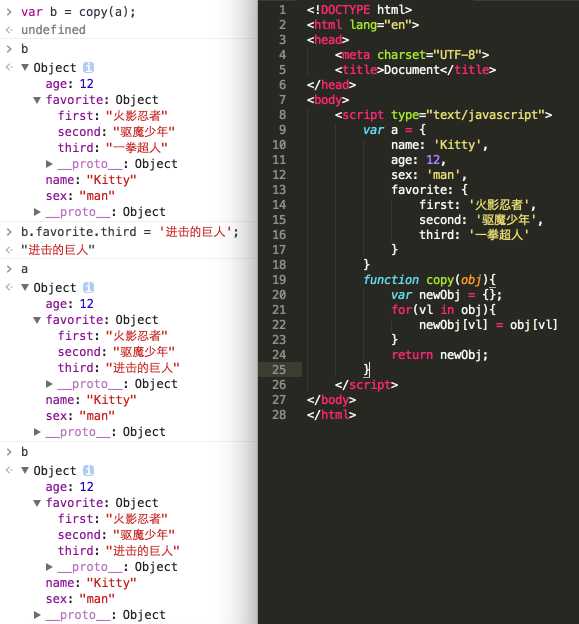Click the info icon beside Object under the a output
This screenshot has height=624, width=579.
pos(88,288)
